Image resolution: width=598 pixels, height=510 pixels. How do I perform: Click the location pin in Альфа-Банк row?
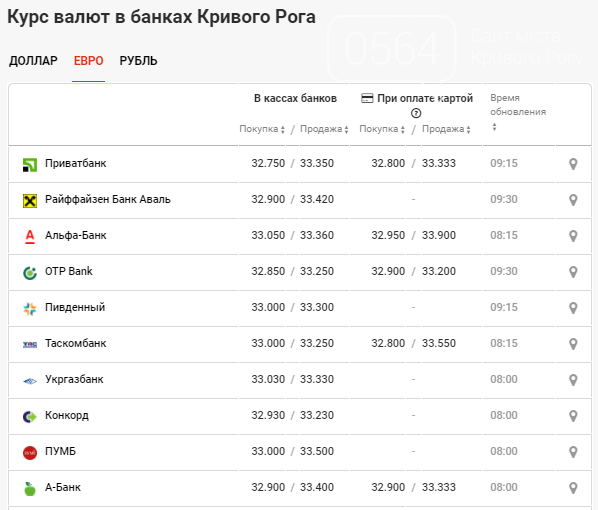[573, 236]
